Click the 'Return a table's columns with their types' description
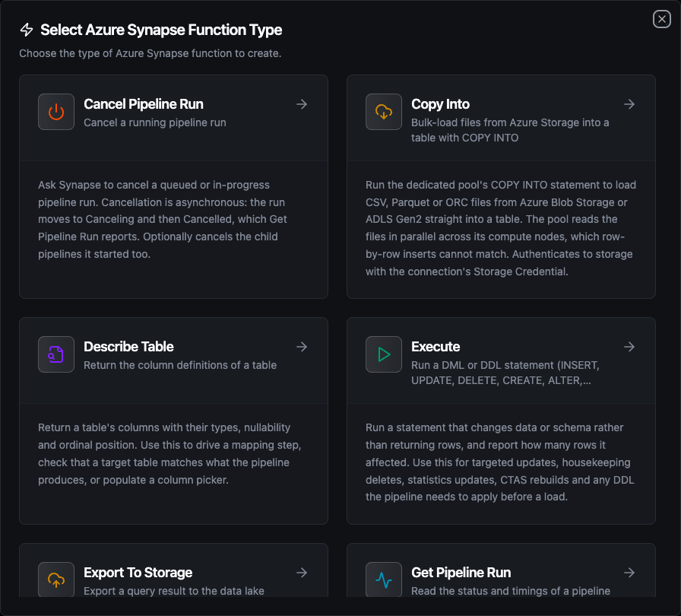681x616 pixels. [169, 453]
